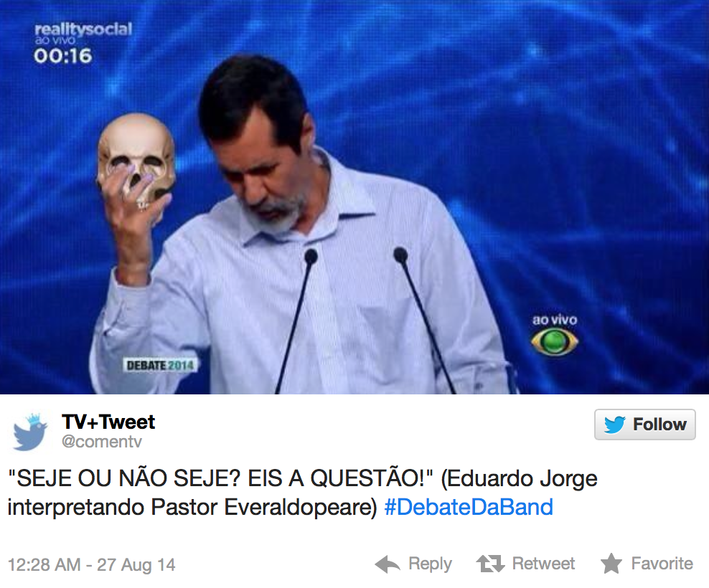
Task: Click the skull in the image
Action: point(137,159)
